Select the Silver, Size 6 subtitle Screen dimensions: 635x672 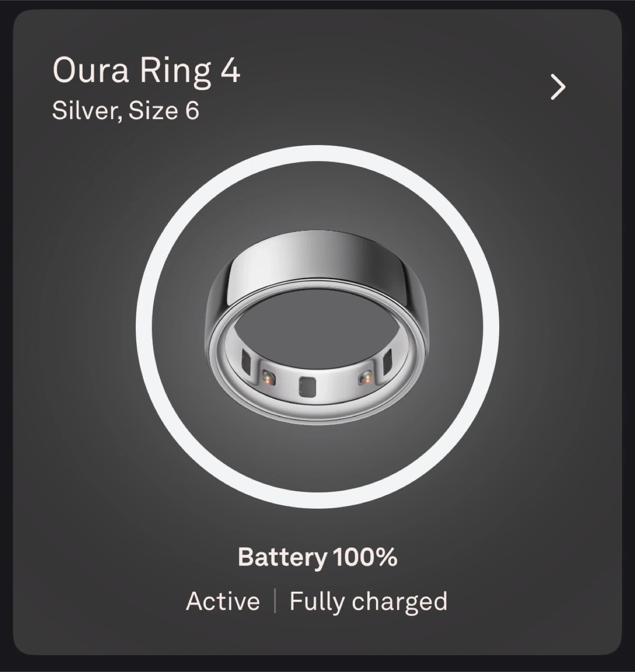click(126, 111)
